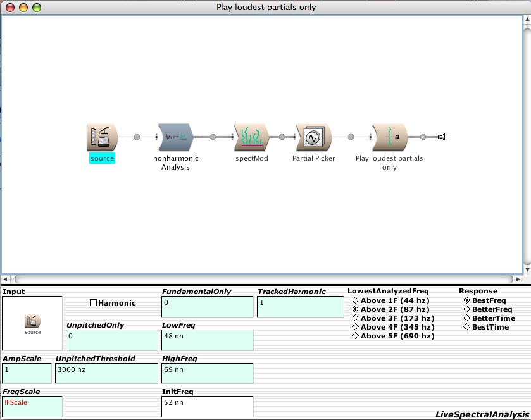Click the spectMod label
This screenshot has width=531, height=420.
point(252,158)
